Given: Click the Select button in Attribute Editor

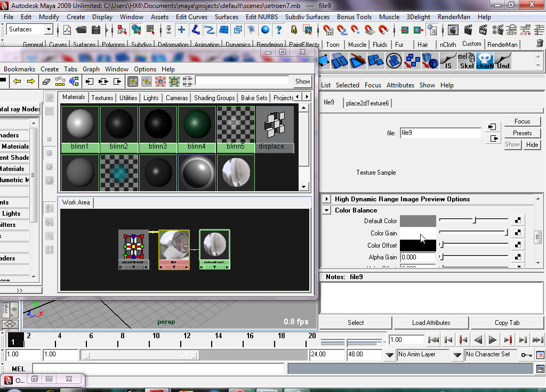Looking at the screenshot, I should pos(356,322).
